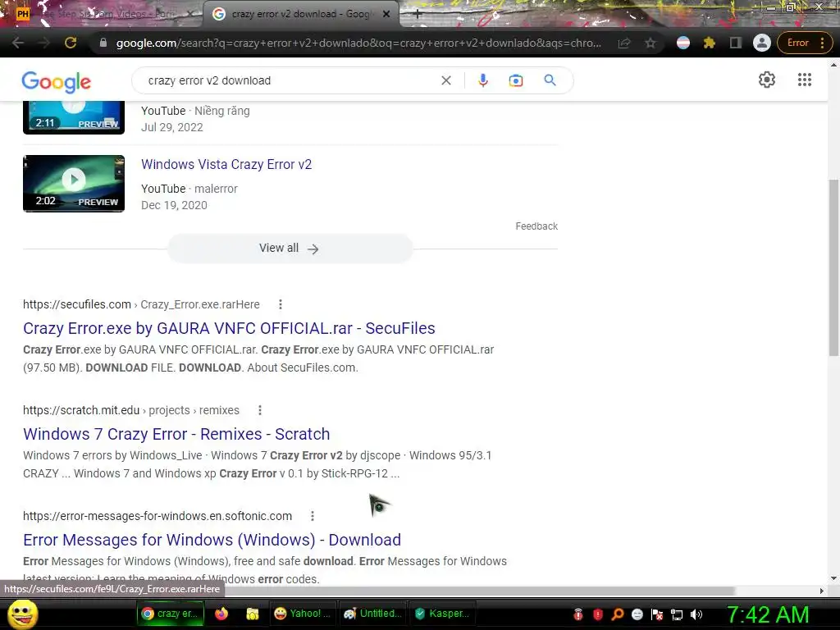Viewport: 840px width, 630px height.
Task: Open a new tab with the plus button
Action: [x=418, y=15]
